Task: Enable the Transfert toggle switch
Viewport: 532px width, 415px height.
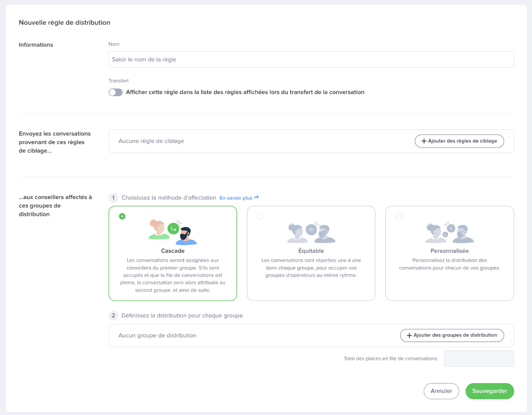Action: [x=115, y=92]
